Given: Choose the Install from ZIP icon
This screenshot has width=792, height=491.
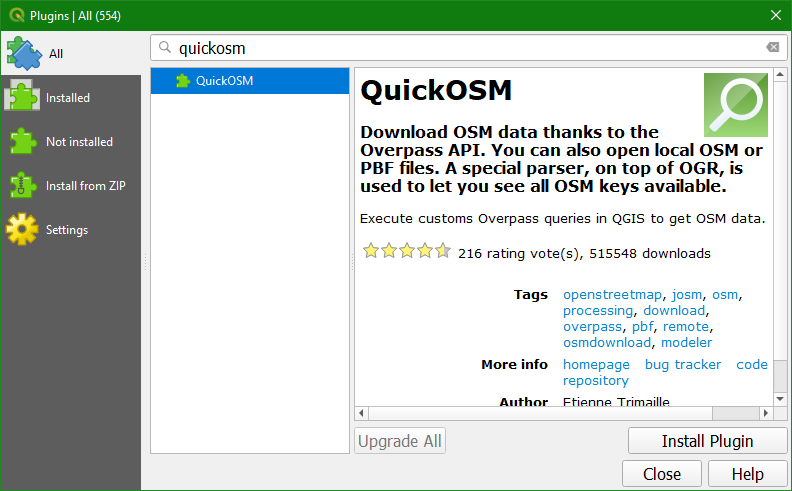Looking at the screenshot, I should 23,185.
